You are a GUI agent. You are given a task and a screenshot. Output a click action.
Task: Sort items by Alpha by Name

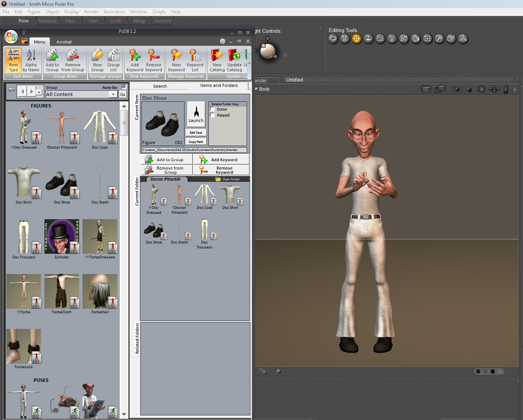(x=31, y=60)
